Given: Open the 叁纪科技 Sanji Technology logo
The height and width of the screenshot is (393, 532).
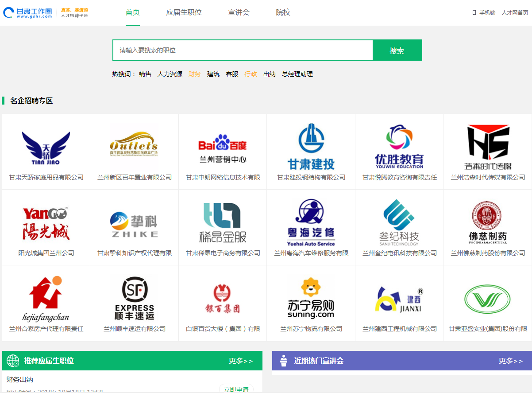Looking at the screenshot, I should point(399,222).
